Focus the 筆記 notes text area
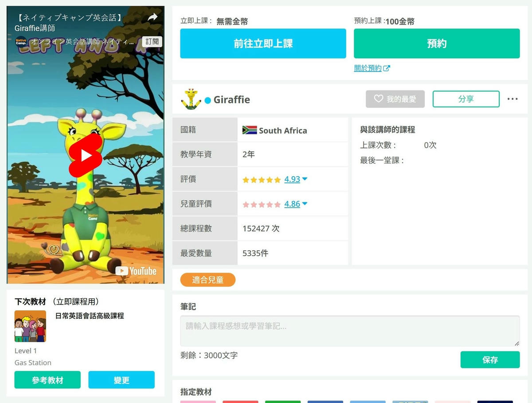The width and height of the screenshot is (532, 403). (350, 331)
